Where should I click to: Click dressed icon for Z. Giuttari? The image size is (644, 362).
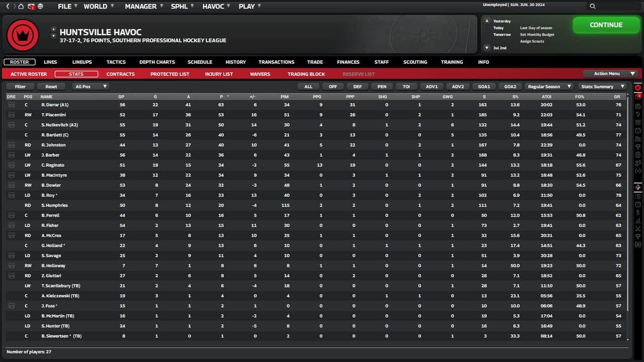11,276
